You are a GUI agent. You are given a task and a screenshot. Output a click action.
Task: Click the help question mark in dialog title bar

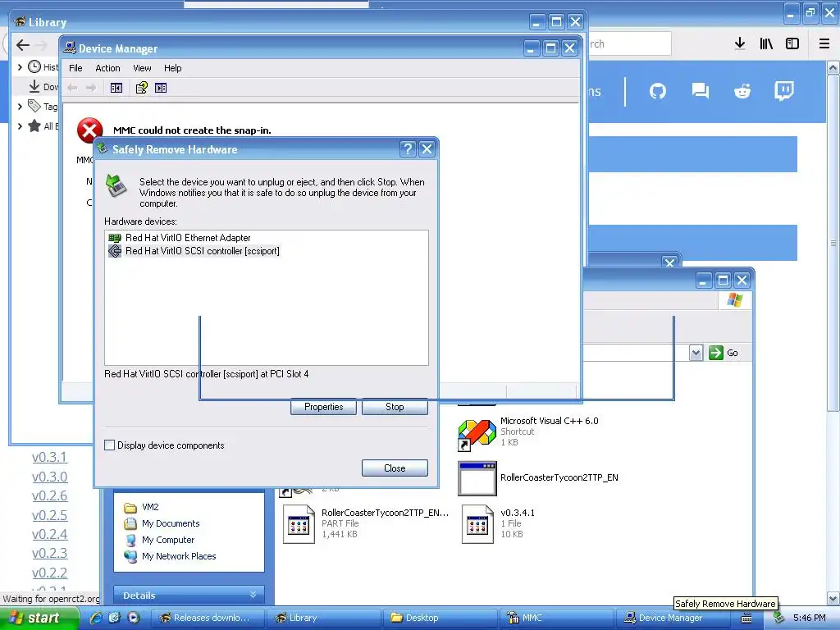408,149
